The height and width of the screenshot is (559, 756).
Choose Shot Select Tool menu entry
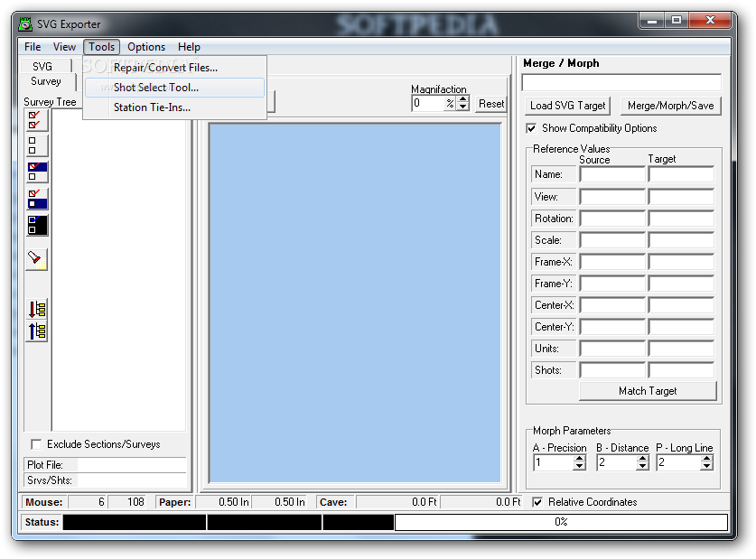(x=174, y=88)
